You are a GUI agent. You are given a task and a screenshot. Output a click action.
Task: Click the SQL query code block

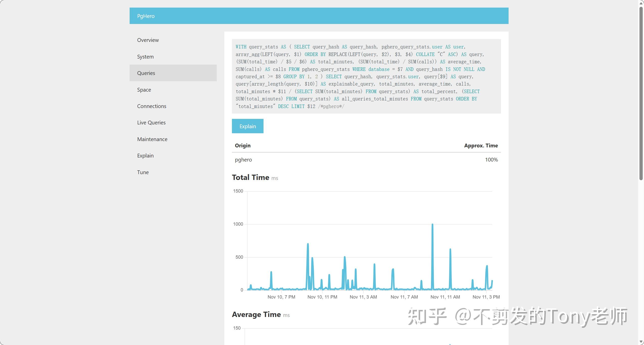click(x=366, y=76)
